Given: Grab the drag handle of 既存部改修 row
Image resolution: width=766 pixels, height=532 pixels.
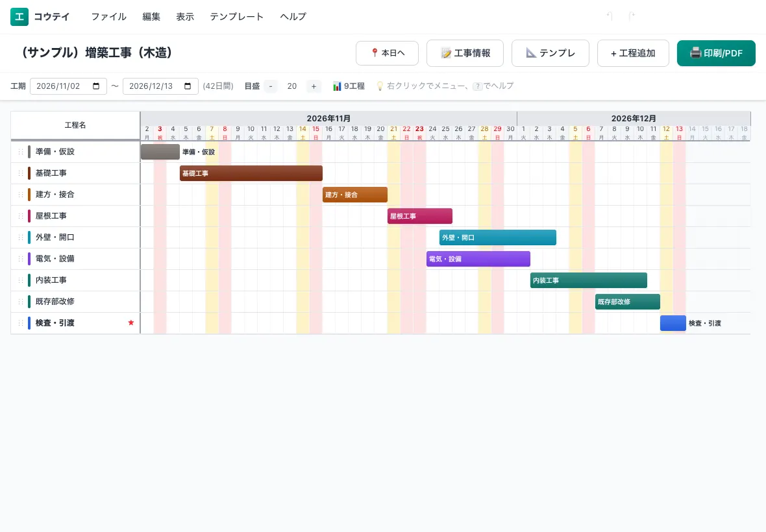Looking at the screenshot, I should point(21,302).
